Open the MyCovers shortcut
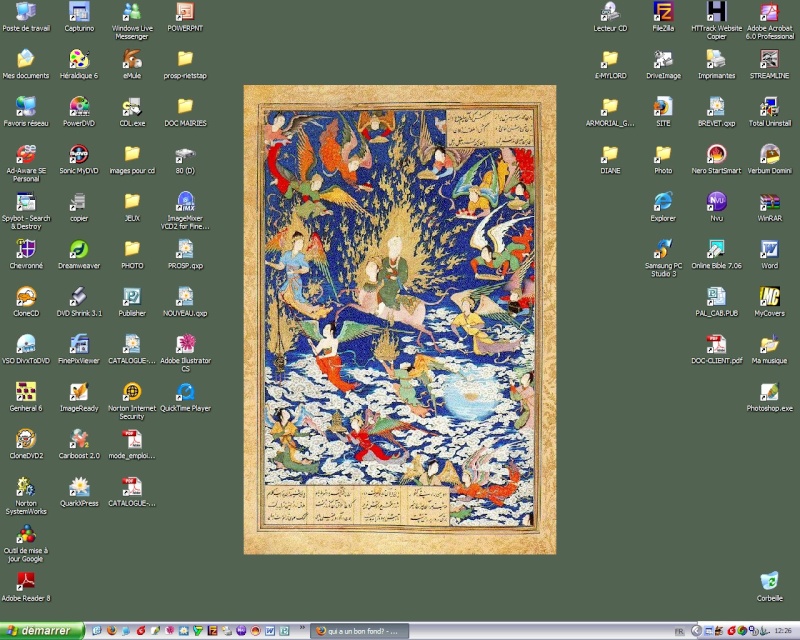 (769, 301)
